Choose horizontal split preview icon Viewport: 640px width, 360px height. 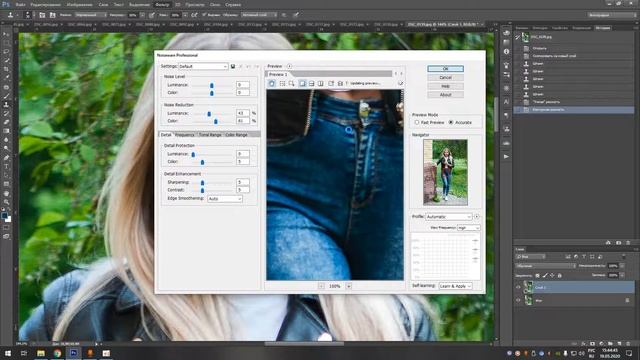coord(311,83)
